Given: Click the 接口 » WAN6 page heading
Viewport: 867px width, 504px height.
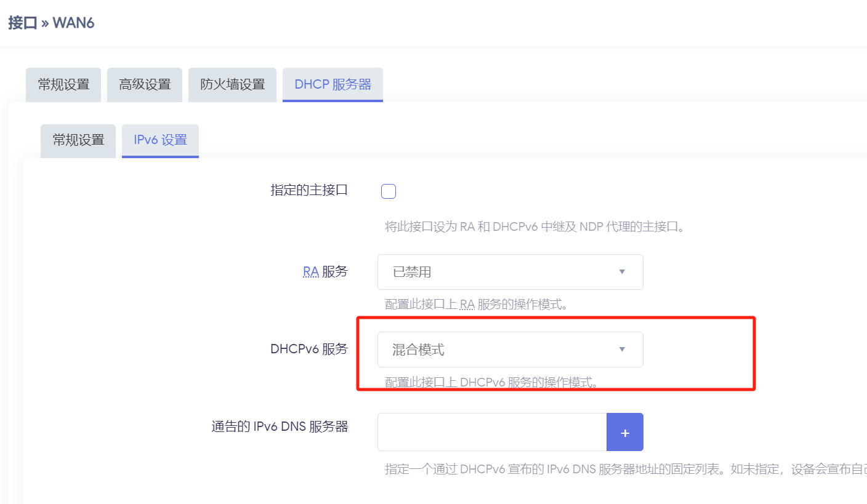Looking at the screenshot, I should [x=51, y=23].
